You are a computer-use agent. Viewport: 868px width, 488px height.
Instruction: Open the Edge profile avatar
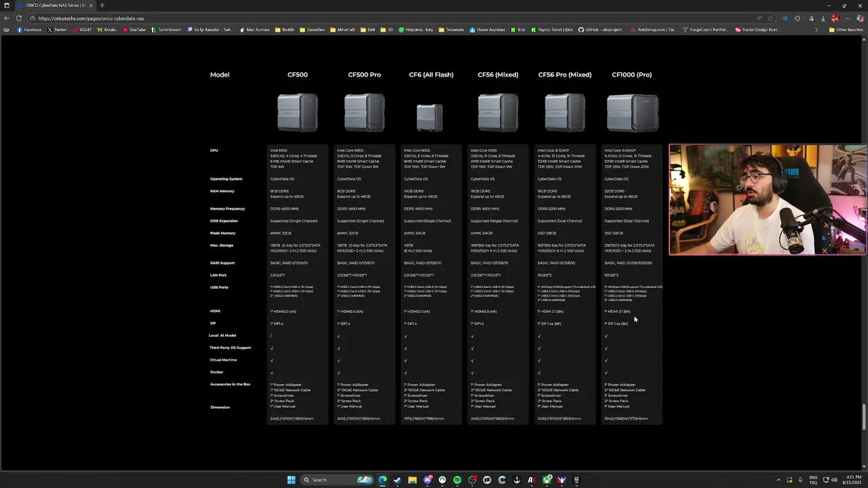[835, 18]
